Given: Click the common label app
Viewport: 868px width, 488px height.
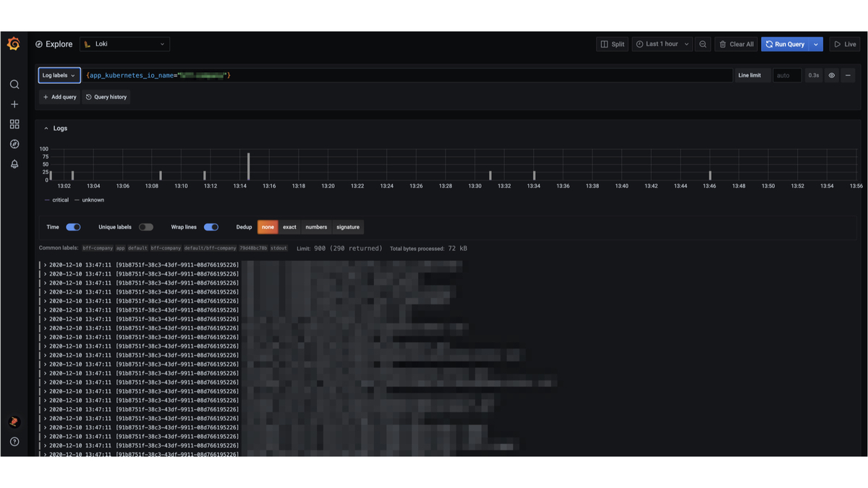Looking at the screenshot, I should click(x=121, y=248).
